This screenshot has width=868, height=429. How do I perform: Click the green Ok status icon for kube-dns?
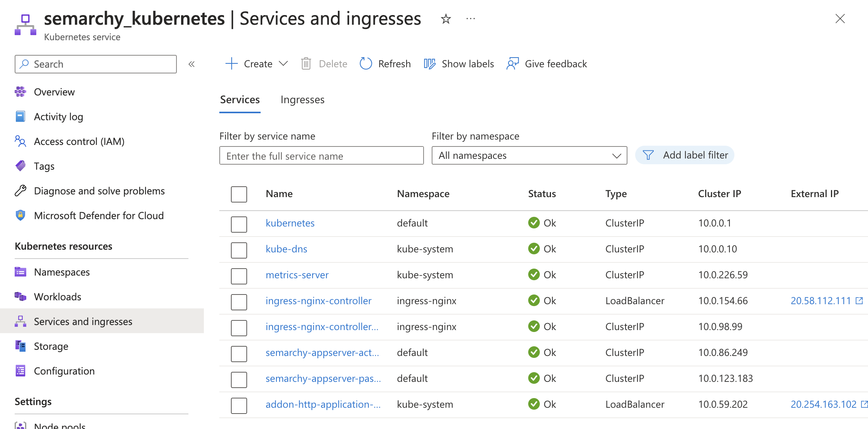coord(534,249)
